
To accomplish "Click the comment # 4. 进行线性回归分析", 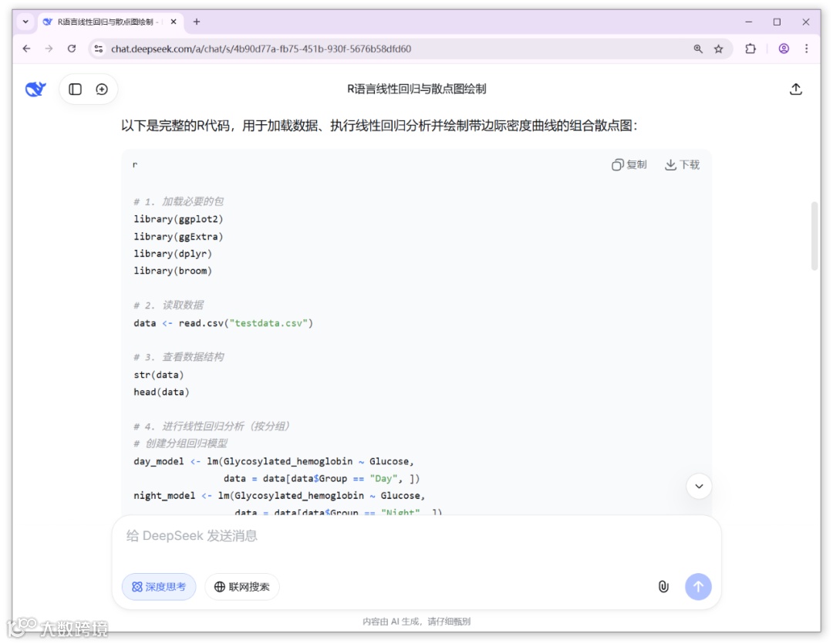I will tap(211, 427).
